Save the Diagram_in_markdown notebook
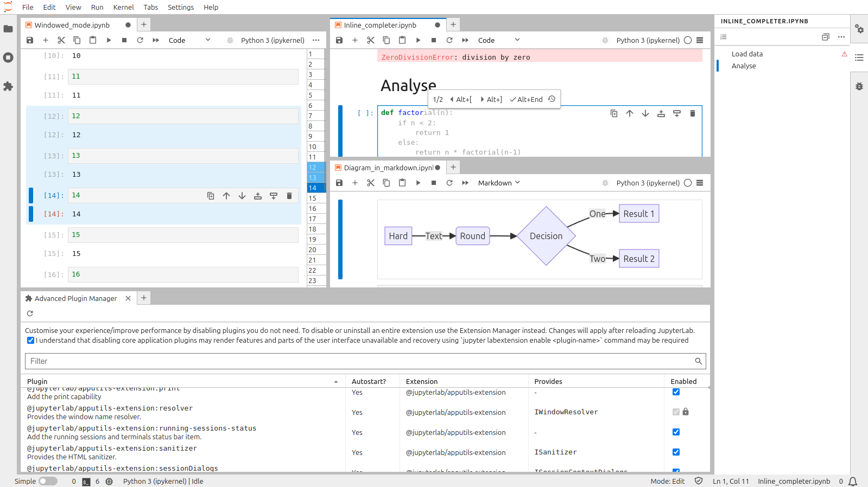The height and width of the screenshot is (487, 868). click(x=339, y=183)
